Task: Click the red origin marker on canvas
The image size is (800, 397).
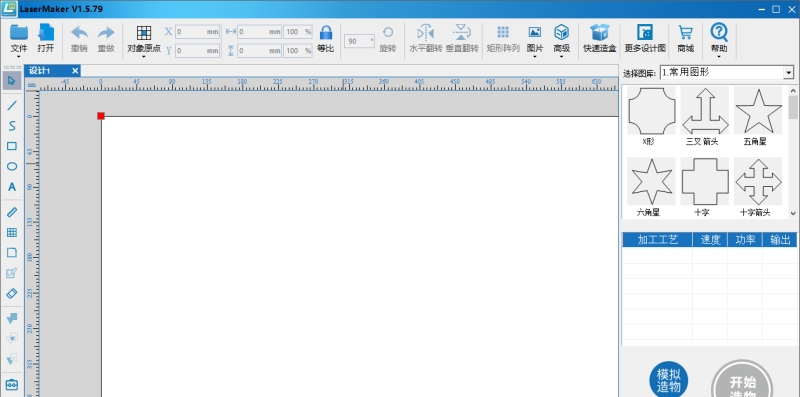Action: (x=101, y=116)
